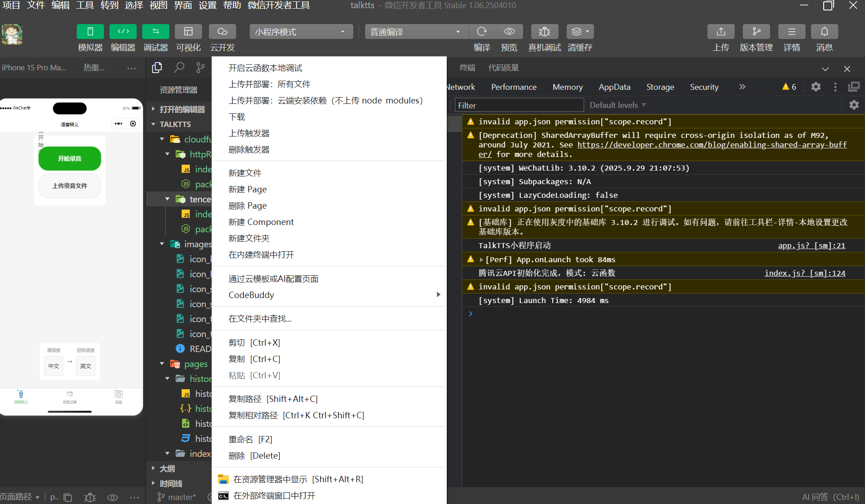Open the Source Control icon in sidebar
This screenshot has width=865, height=504.
200,68
